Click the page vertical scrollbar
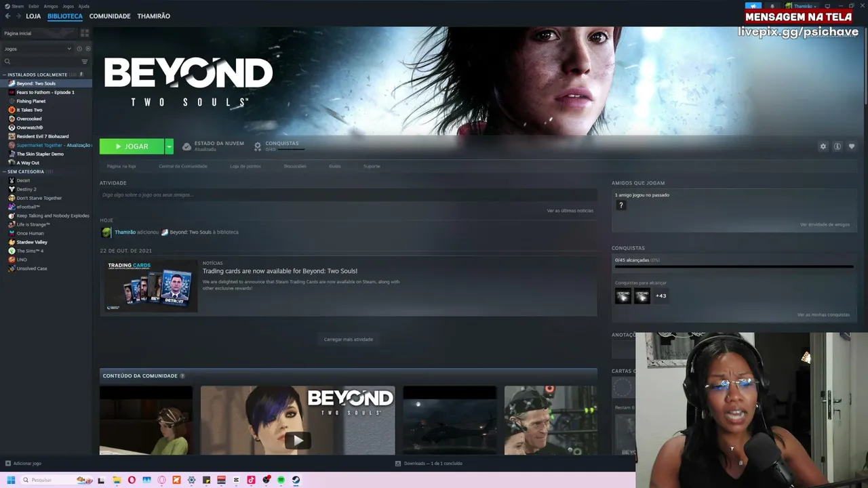Screen dimensions: 868x488 (x=865, y=64)
